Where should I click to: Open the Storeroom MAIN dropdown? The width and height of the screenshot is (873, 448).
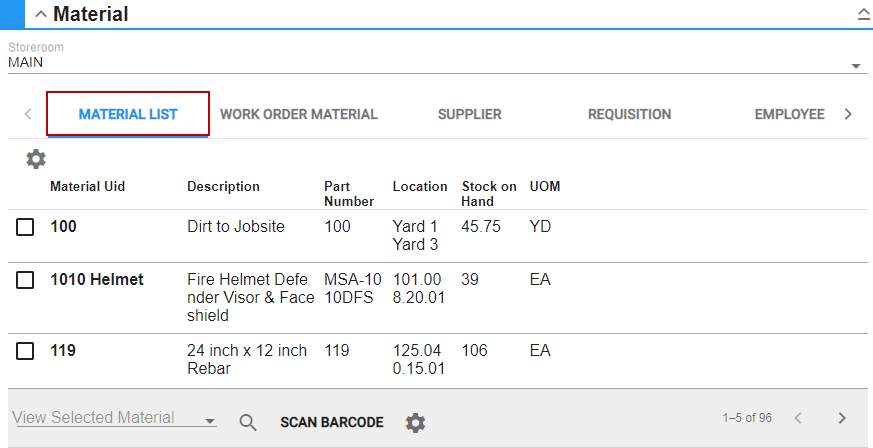pos(855,66)
